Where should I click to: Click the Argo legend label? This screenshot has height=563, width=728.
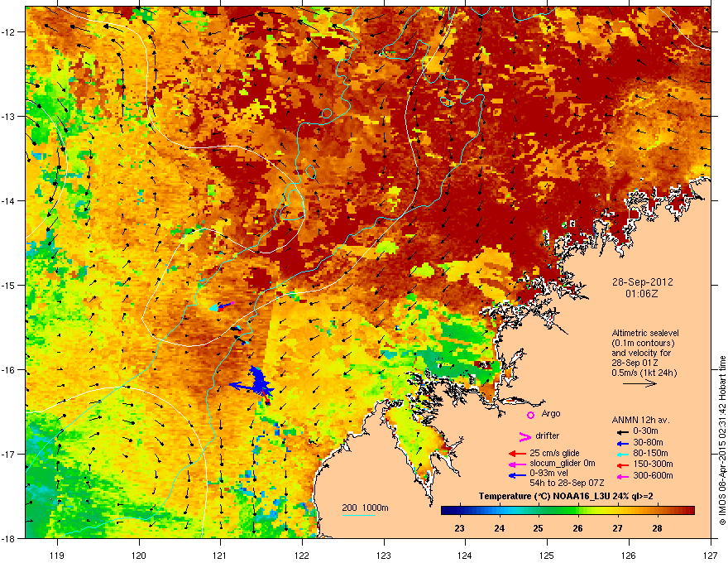point(551,414)
